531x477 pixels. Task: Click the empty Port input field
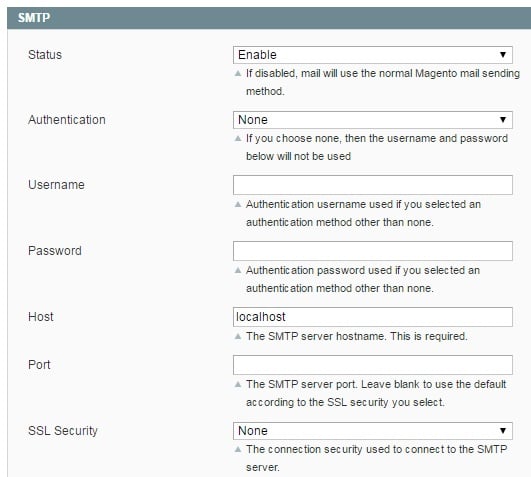point(373,365)
